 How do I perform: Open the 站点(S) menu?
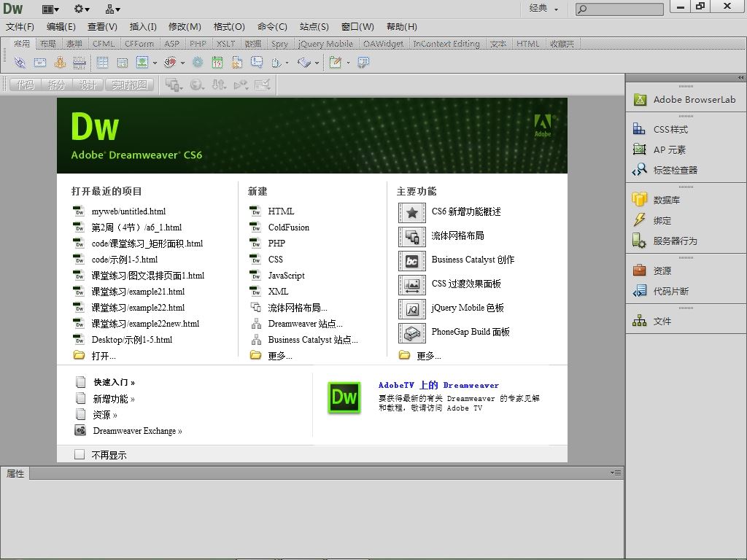[314, 27]
